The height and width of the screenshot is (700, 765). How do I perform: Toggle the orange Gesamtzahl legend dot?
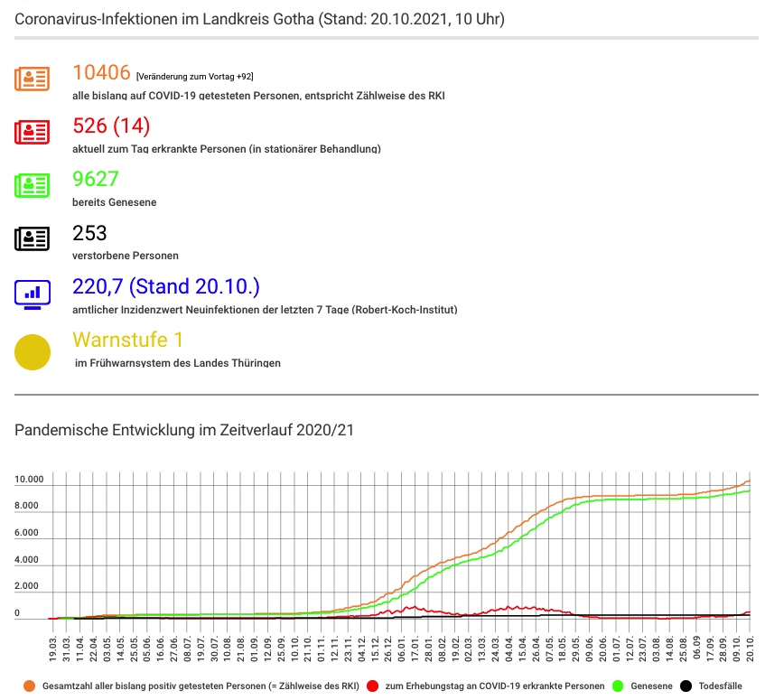click(29, 686)
